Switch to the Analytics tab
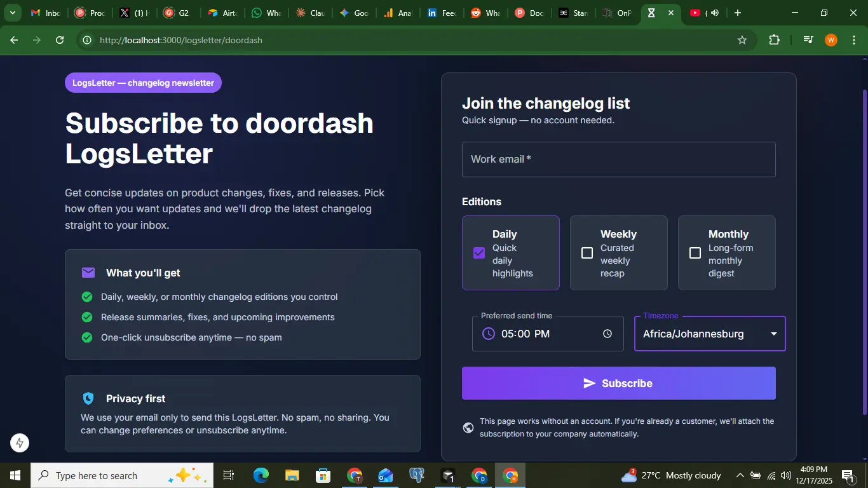 (x=398, y=13)
